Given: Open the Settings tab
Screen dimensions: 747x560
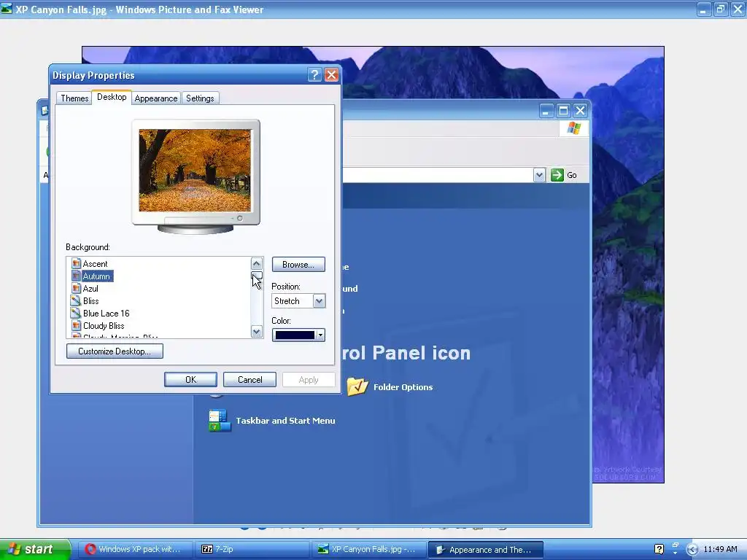Looking at the screenshot, I should [x=200, y=98].
